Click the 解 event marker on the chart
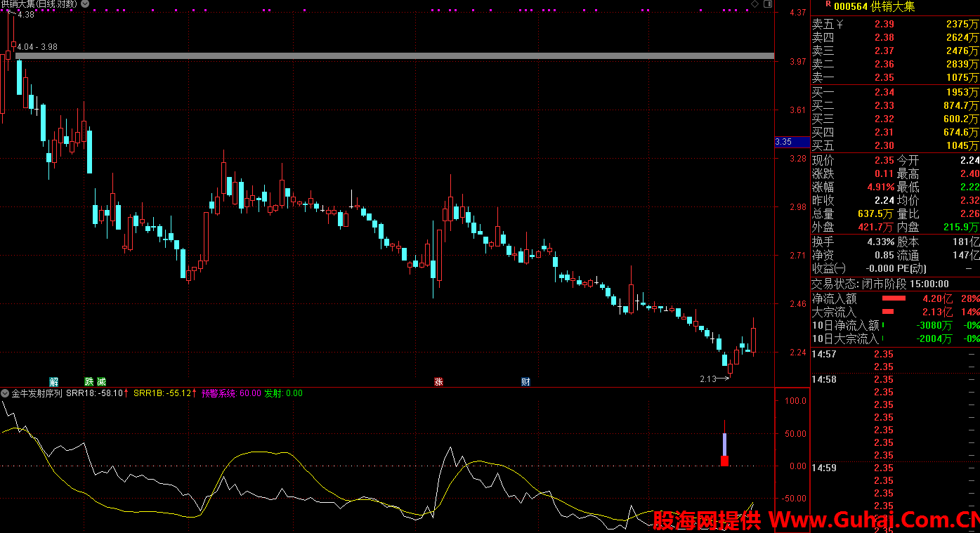The width and height of the screenshot is (980, 533). pyautogui.click(x=53, y=382)
